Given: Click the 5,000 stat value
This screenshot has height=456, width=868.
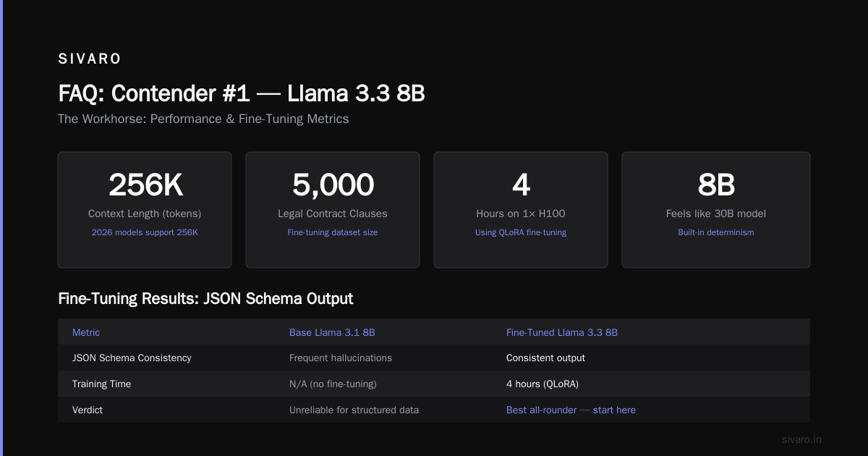Looking at the screenshot, I should (333, 185).
